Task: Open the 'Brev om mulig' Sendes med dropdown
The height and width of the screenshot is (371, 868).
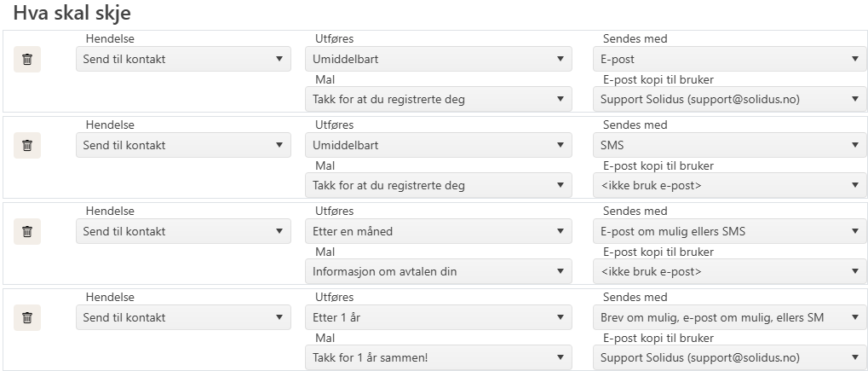Action: tap(729, 317)
